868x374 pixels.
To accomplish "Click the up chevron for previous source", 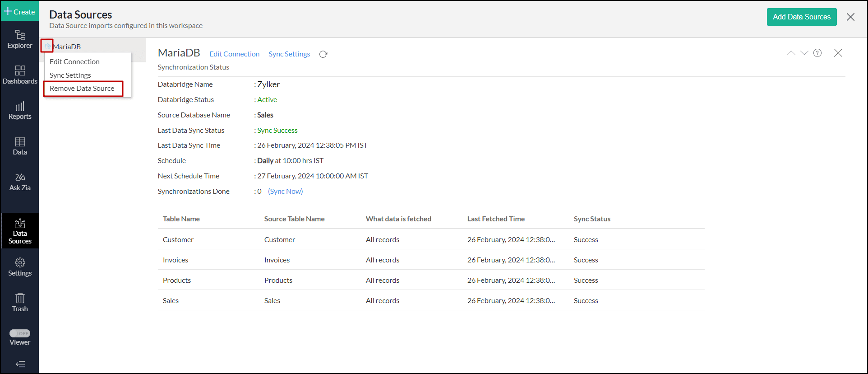I will click(x=791, y=53).
